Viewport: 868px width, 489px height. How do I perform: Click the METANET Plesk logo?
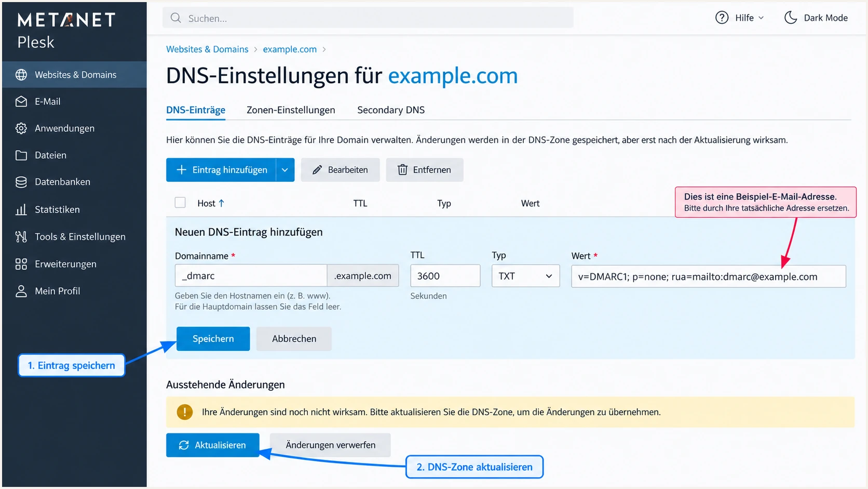(x=66, y=31)
